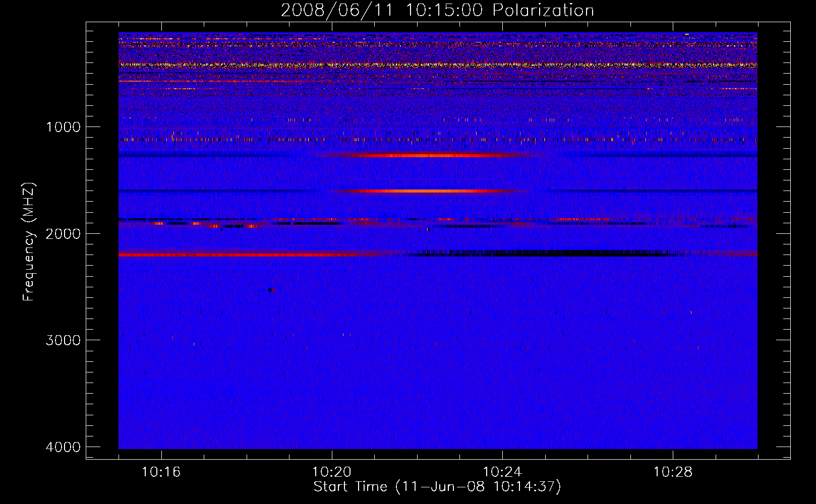Click the 10:24 time tick label

click(x=502, y=472)
